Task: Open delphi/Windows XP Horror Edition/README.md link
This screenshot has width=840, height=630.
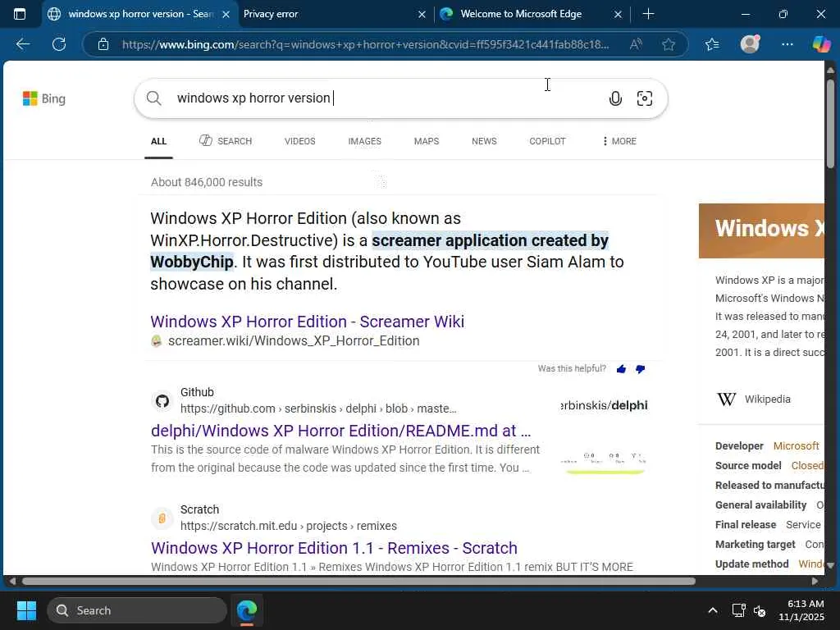Action: click(x=340, y=431)
